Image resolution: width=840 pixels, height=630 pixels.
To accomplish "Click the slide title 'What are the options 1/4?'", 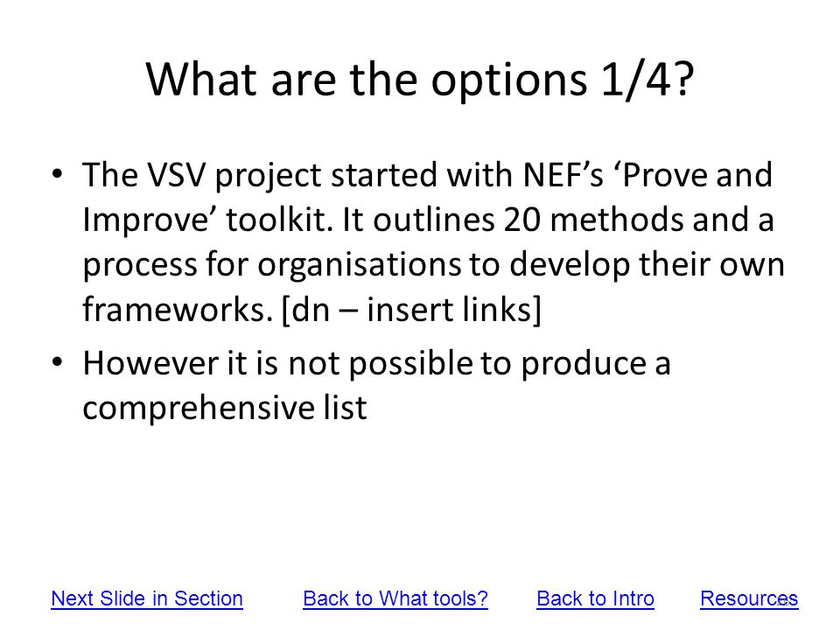I will [x=420, y=80].
